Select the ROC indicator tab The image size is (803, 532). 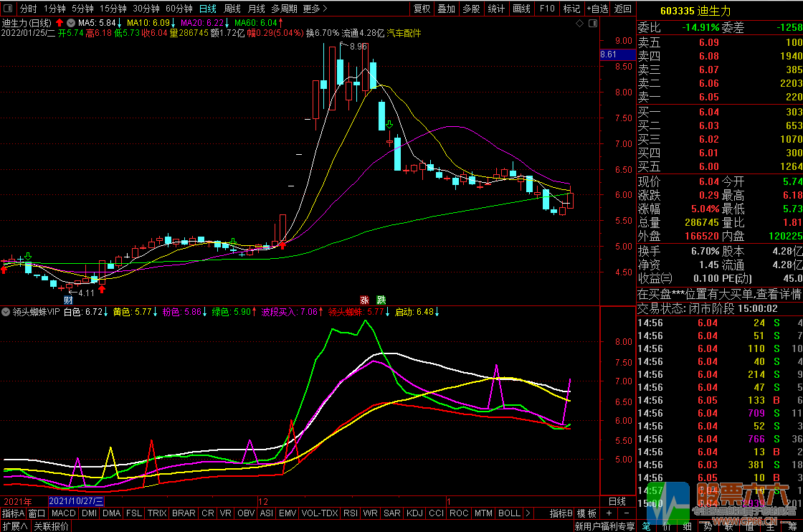point(460,513)
